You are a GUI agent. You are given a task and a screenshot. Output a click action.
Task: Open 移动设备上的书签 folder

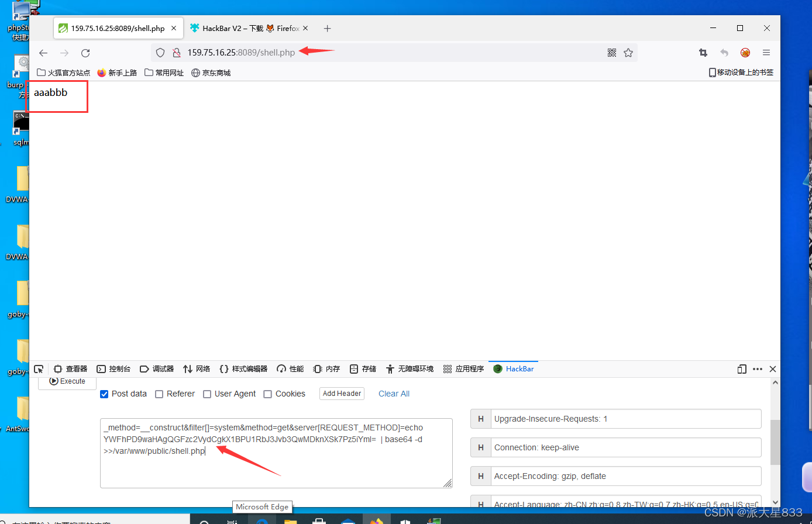pos(741,73)
